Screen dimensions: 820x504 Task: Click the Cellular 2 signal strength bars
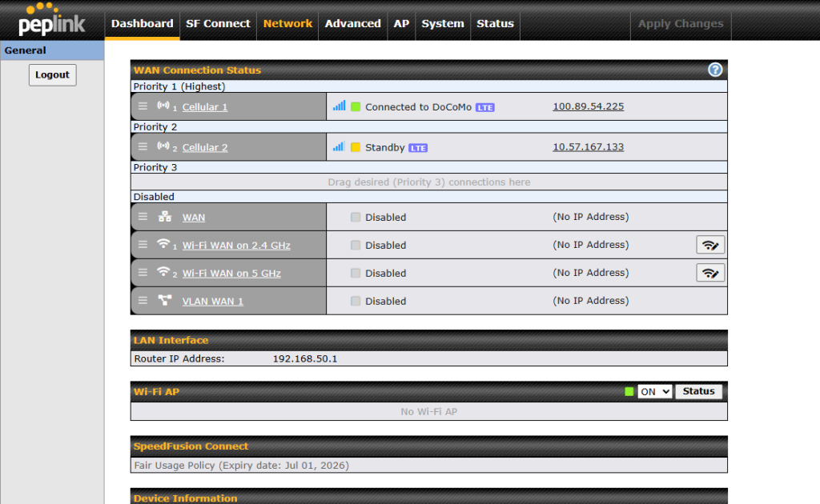339,147
